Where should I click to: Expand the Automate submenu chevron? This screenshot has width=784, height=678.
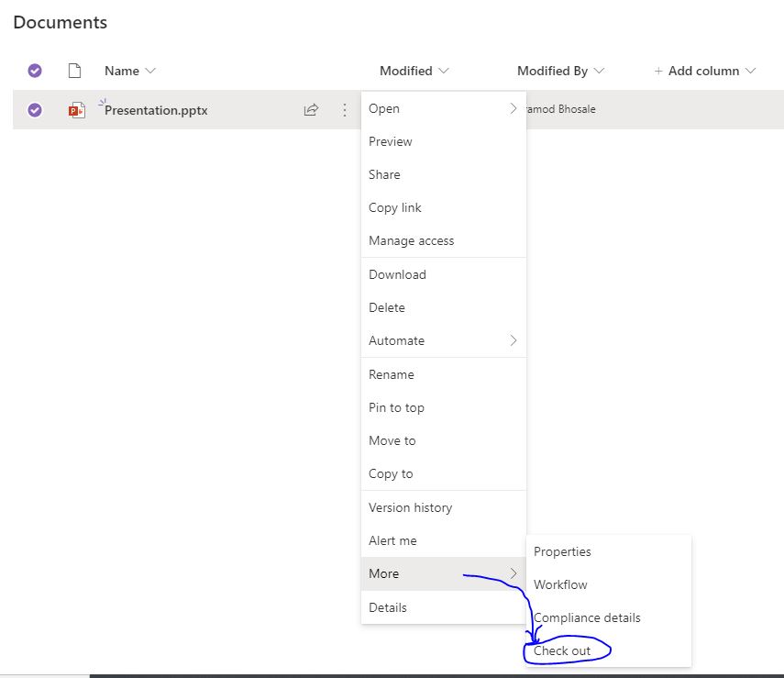pyautogui.click(x=513, y=340)
